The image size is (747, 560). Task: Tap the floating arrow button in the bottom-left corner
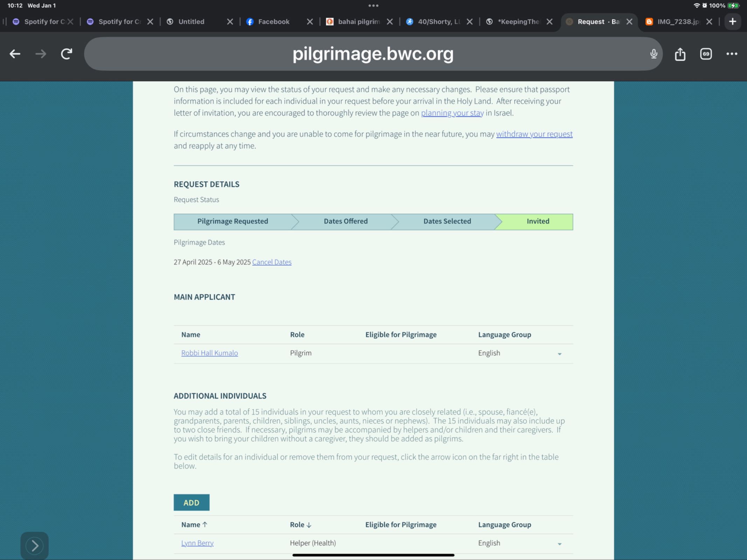34,545
